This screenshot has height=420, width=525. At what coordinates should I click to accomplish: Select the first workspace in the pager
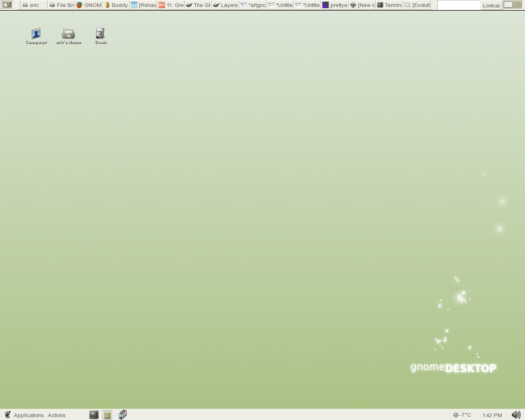pos(508,5)
